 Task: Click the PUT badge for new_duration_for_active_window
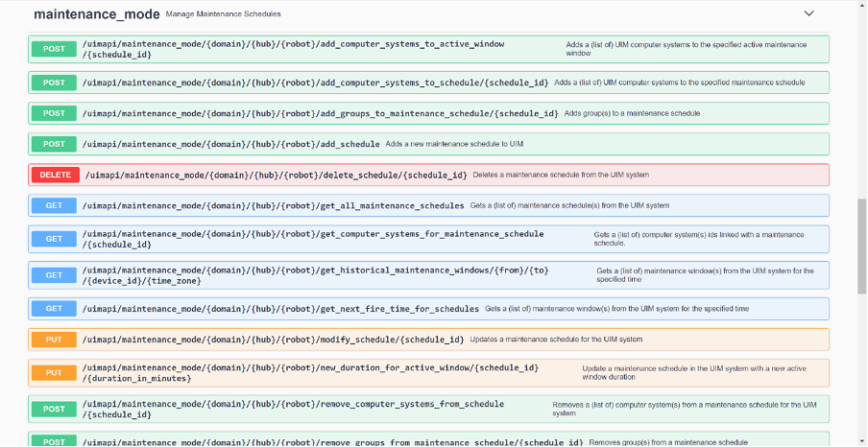click(x=54, y=372)
